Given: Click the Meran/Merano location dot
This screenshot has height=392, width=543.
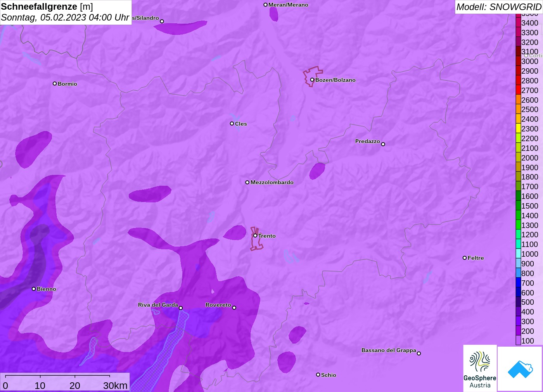Looking at the screenshot, I should 265,5.
